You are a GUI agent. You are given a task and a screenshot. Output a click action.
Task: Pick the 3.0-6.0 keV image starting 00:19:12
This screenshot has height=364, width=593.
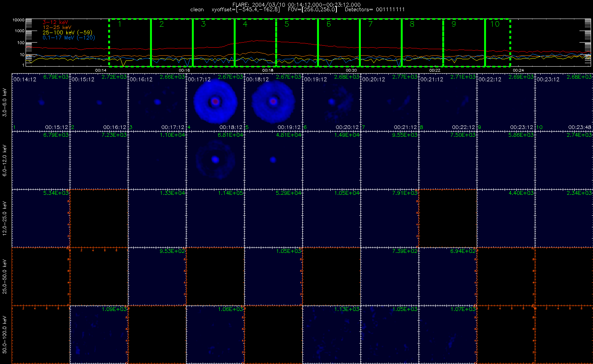(x=331, y=102)
